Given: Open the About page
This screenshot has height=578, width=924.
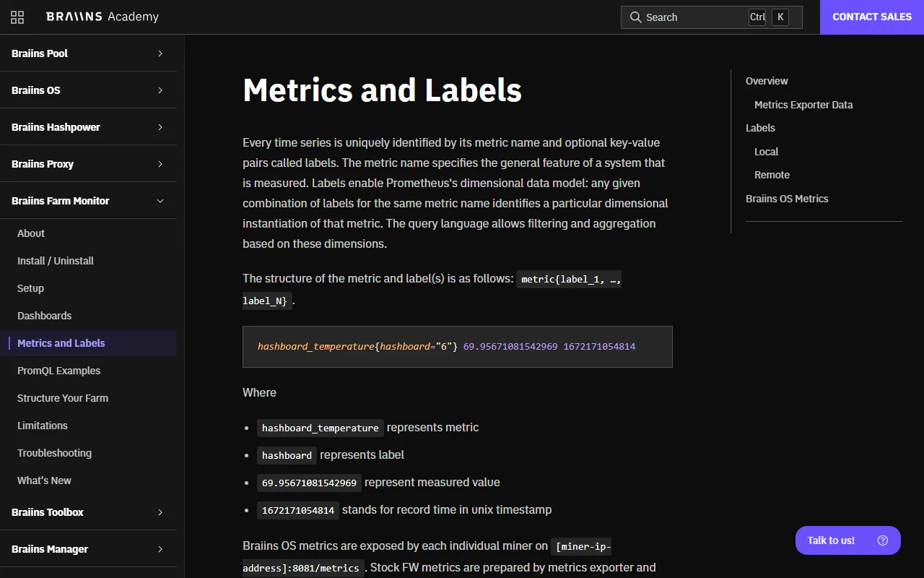Looking at the screenshot, I should pyautogui.click(x=31, y=233).
